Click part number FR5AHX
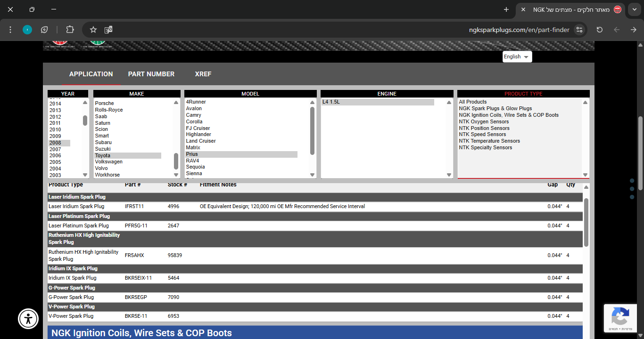 tap(134, 255)
